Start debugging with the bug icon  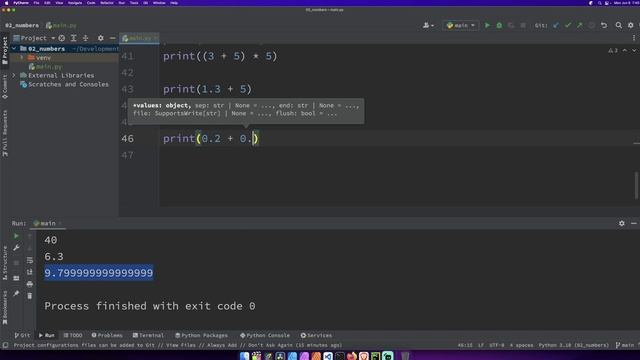click(499, 25)
